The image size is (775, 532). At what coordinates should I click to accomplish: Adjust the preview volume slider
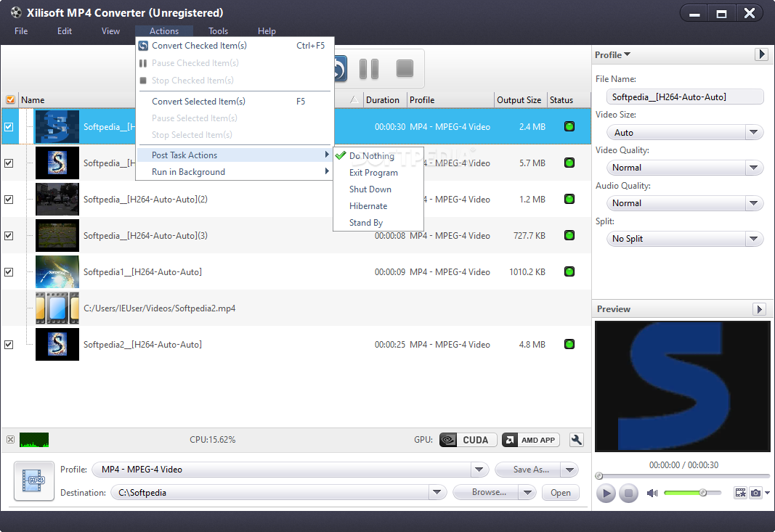[x=692, y=493]
